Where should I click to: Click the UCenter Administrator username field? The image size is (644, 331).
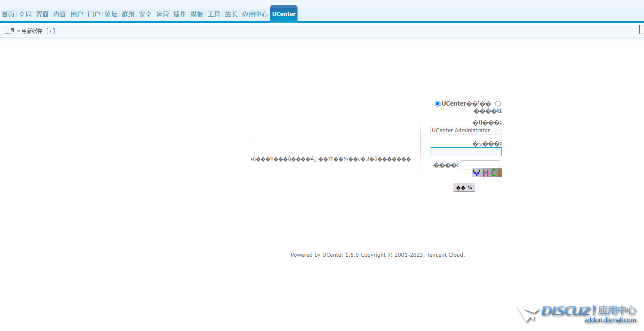pos(466,130)
